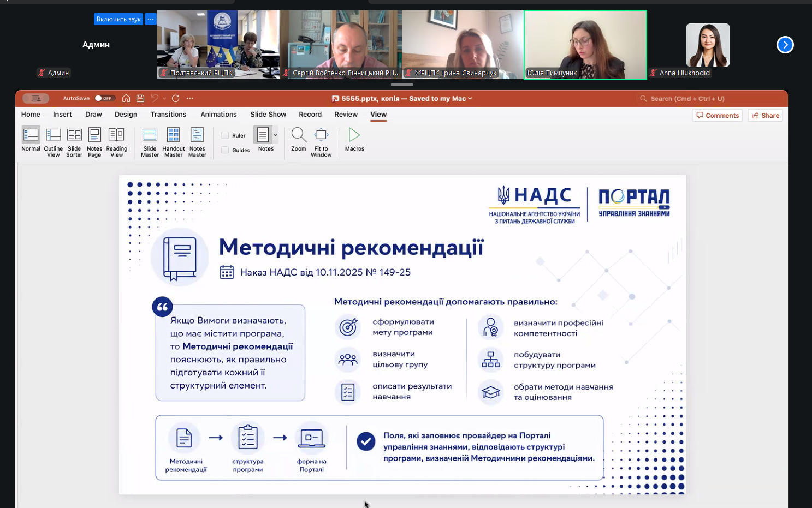Open Handout Master view
This screenshot has height=508, width=812.
[173, 142]
